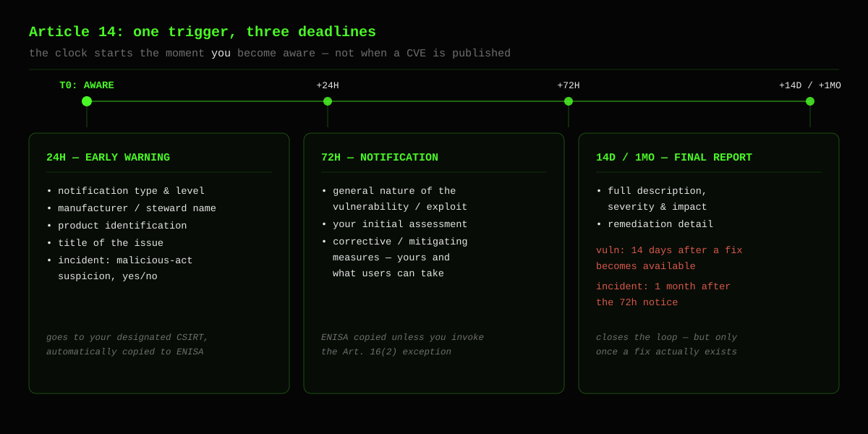Click 'product identification' bullet
The height and width of the screenshot is (434, 868).
click(117, 226)
